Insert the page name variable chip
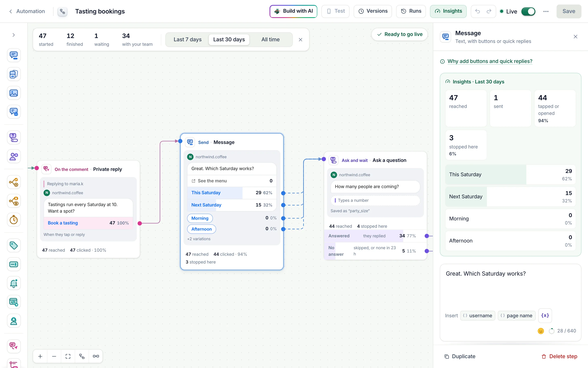Image resolution: width=588 pixels, height=368 pixels. (x=516, y=316)
